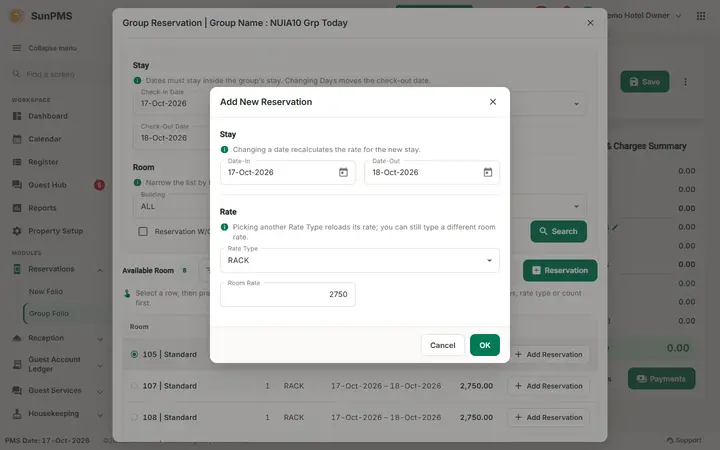Open the Group Folio submenu item
The image size is (720, 450).
tap(49, 313)
